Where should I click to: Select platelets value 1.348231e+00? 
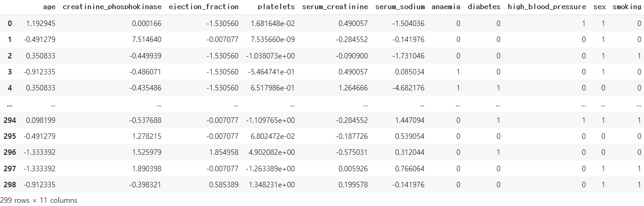click(x=273, y=185)
